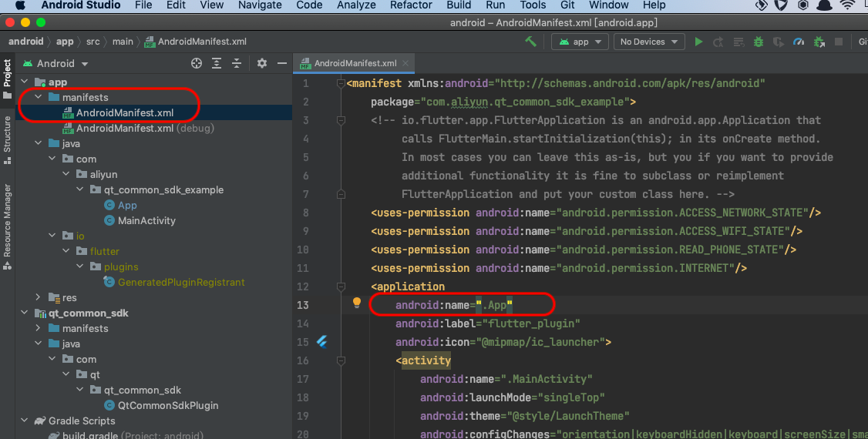The image size is (868, 439).
Task: Hide the Project panel with minus icon
Action: coord(282,63)
